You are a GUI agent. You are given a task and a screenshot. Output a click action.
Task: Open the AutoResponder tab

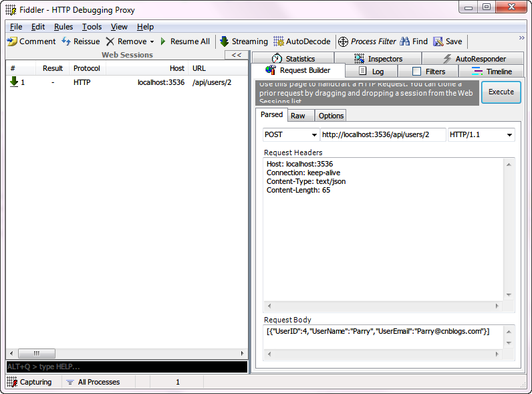tap(473, 58)
